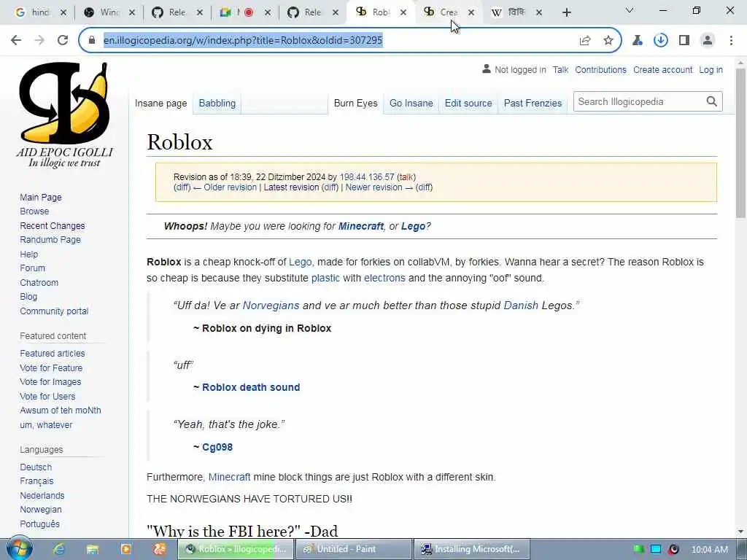Open the Randumb Page link
The width and height of the screenshot is (747, 560).
[x=50, y=239]
